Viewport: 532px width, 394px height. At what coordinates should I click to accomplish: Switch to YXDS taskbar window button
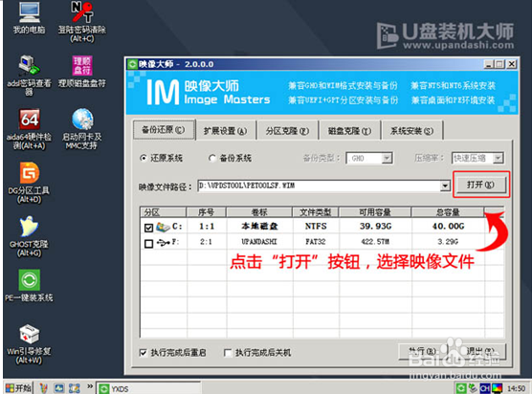149,388
